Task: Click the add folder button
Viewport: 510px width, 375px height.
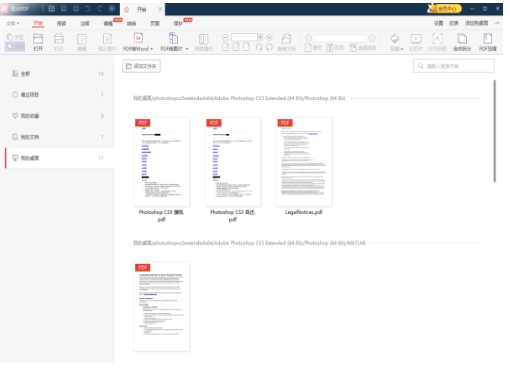Action: (141, 66)
